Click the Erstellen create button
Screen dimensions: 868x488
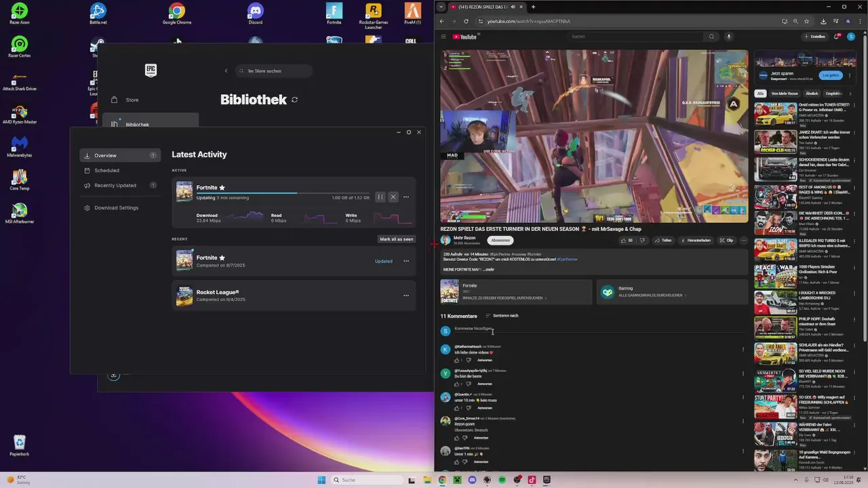click(814, 37)
